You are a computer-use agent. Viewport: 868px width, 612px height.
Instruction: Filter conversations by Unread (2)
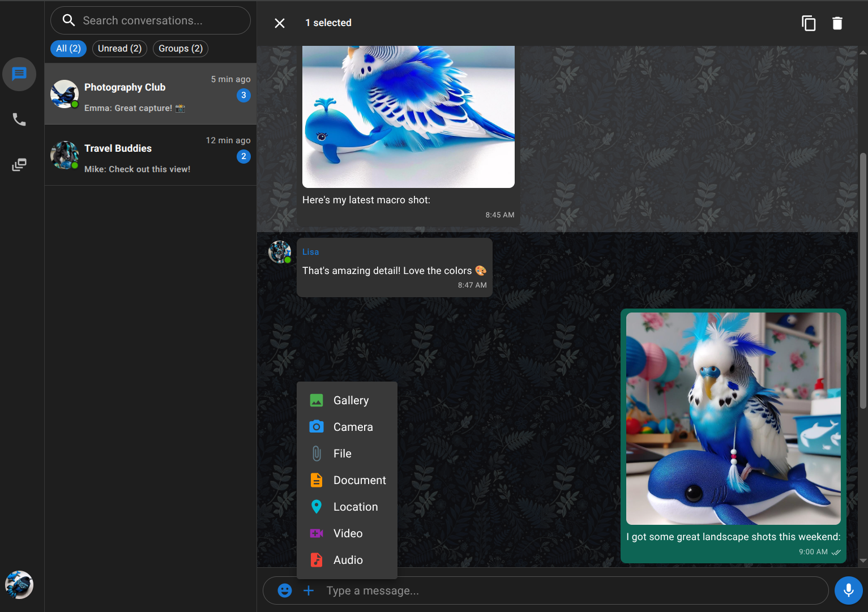tap(119, 49)
